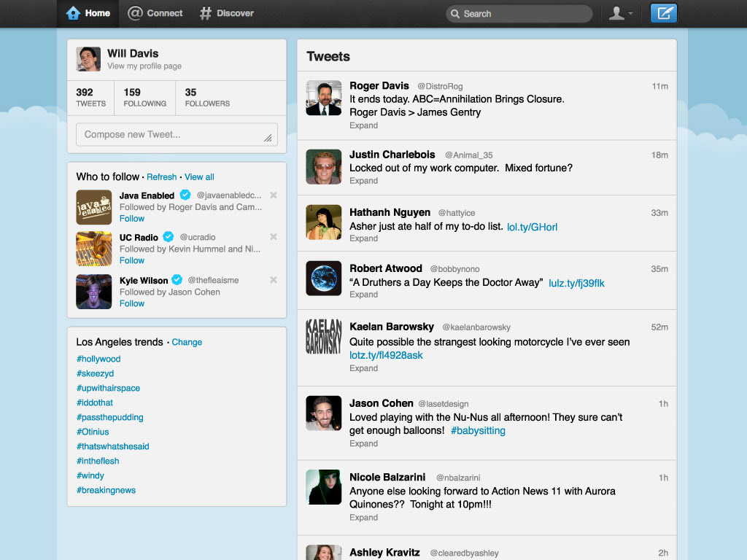Open the lol.ty/GHorl link

coord(532,227)
